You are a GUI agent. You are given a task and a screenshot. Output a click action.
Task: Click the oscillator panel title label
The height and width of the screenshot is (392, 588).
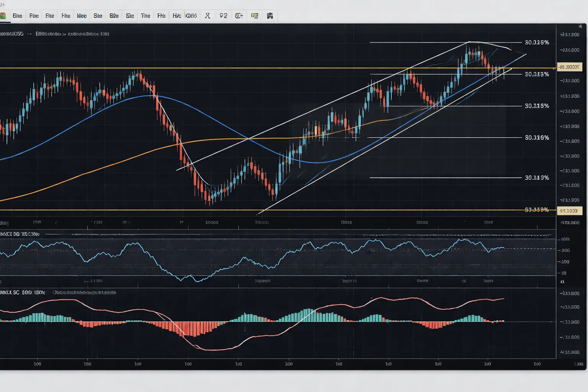click(20, 234)
